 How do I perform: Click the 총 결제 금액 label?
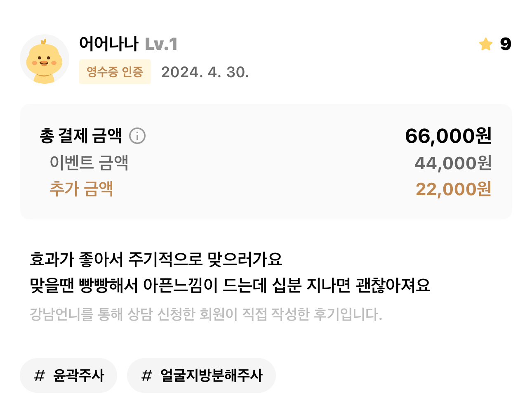(x=81, y=136)
